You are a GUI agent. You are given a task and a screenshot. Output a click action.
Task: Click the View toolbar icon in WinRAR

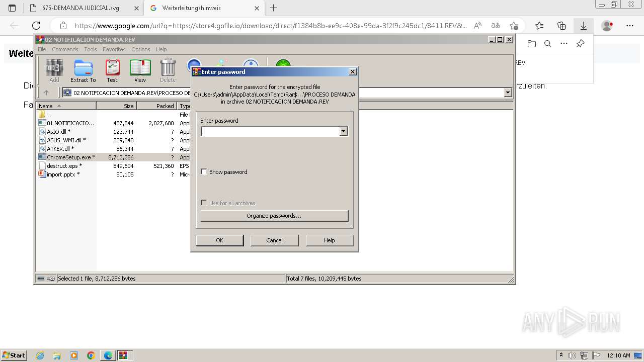coord(140,70)
